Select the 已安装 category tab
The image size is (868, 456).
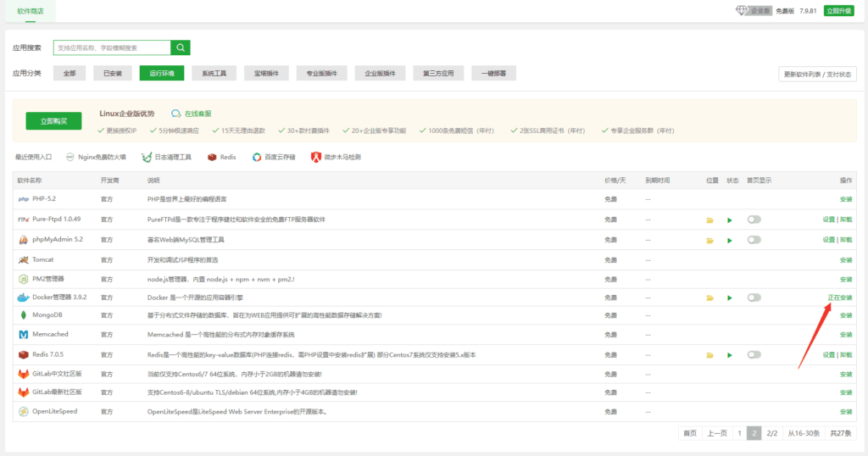[x=113, y=73]
